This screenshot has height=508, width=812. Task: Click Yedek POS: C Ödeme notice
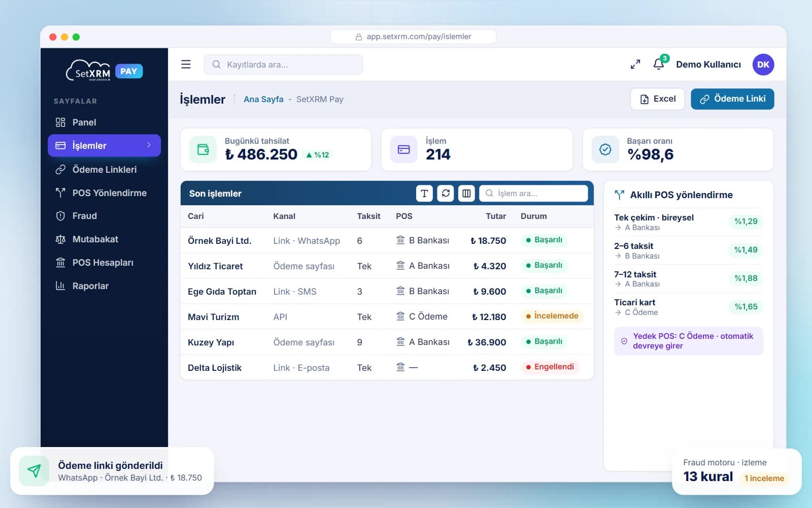point(688,341)
